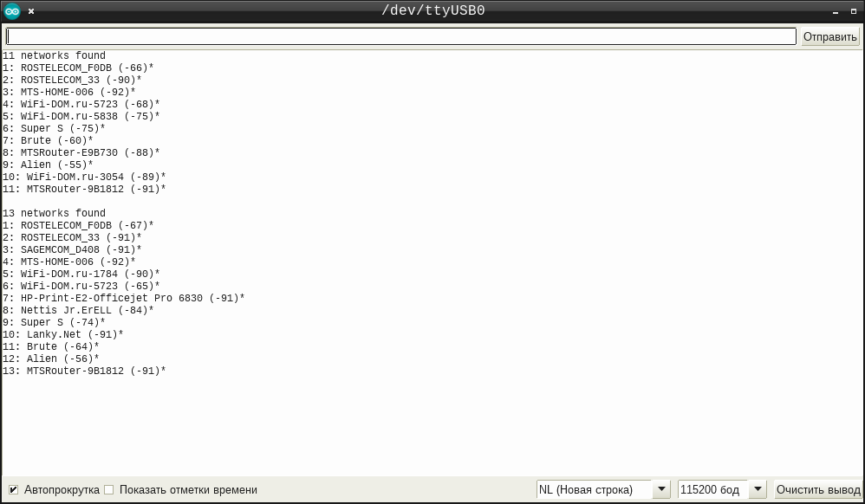Select line '11: MTSRouter-9B1812 (-91)*'

[x=84, y=189]
